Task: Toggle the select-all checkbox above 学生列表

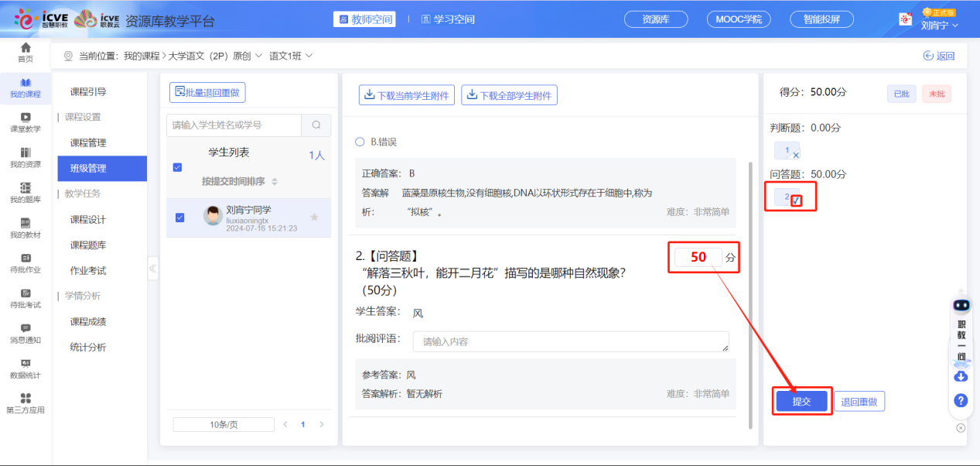Action: point(177,166)
